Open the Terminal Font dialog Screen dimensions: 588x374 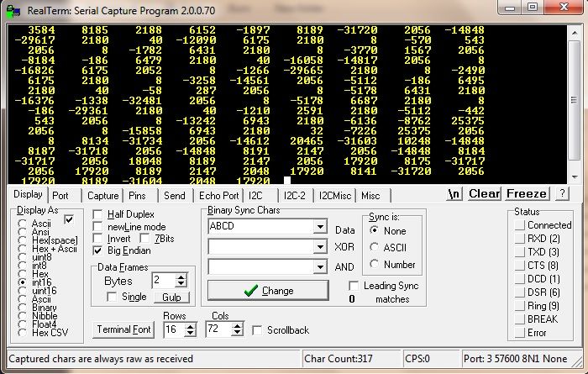(123, 329)
